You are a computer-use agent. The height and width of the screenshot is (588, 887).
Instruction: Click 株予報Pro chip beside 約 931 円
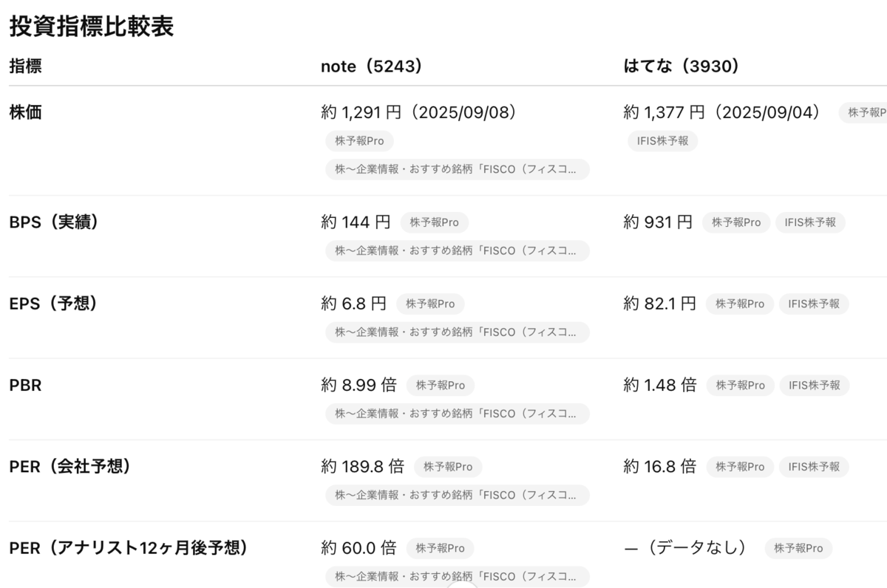click(x=735, y=222)
